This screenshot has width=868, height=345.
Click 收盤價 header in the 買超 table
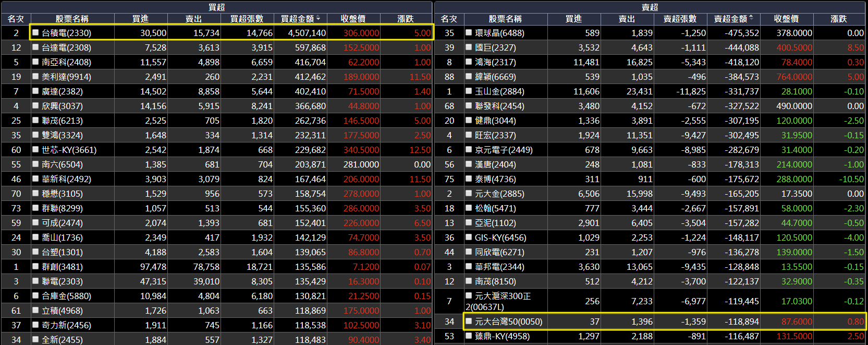point(353,19)
